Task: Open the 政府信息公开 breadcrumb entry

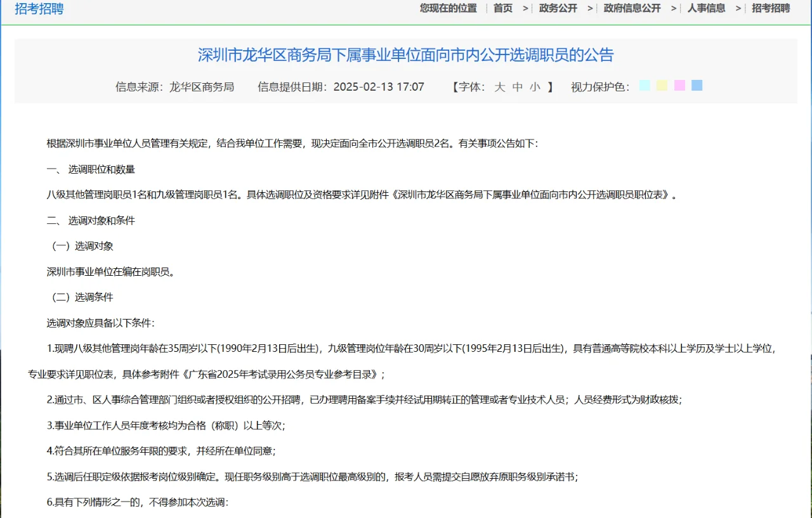Action: (631, 8)
